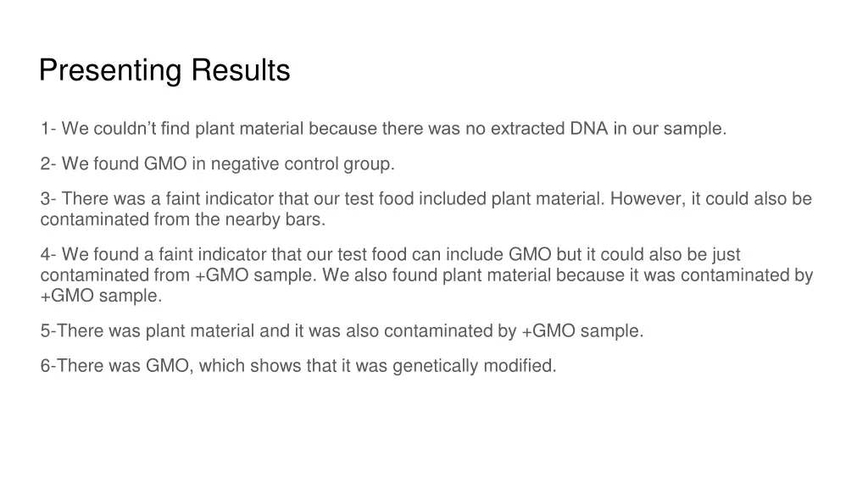Click the word "Presenting" in the title

(110, 70)
